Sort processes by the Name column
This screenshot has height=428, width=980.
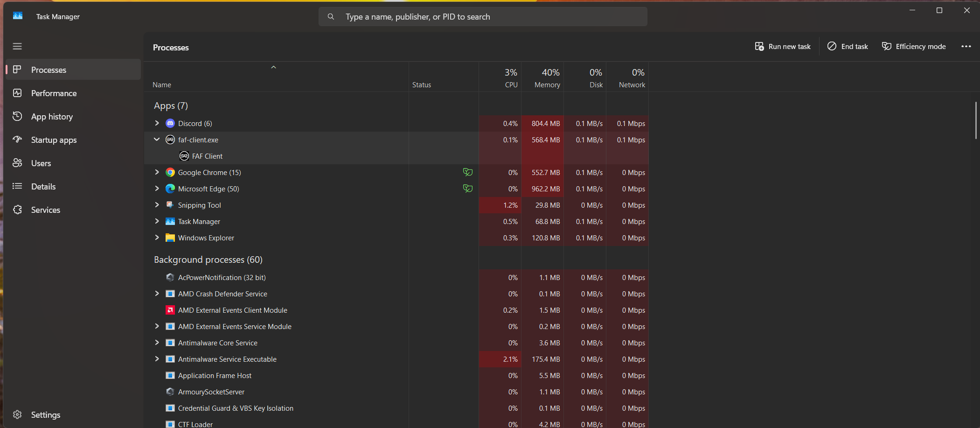coord(276,77)
